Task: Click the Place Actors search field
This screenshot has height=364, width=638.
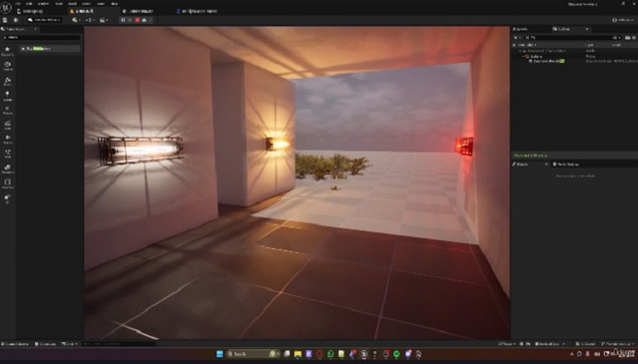Action: [x=41, y=37]
